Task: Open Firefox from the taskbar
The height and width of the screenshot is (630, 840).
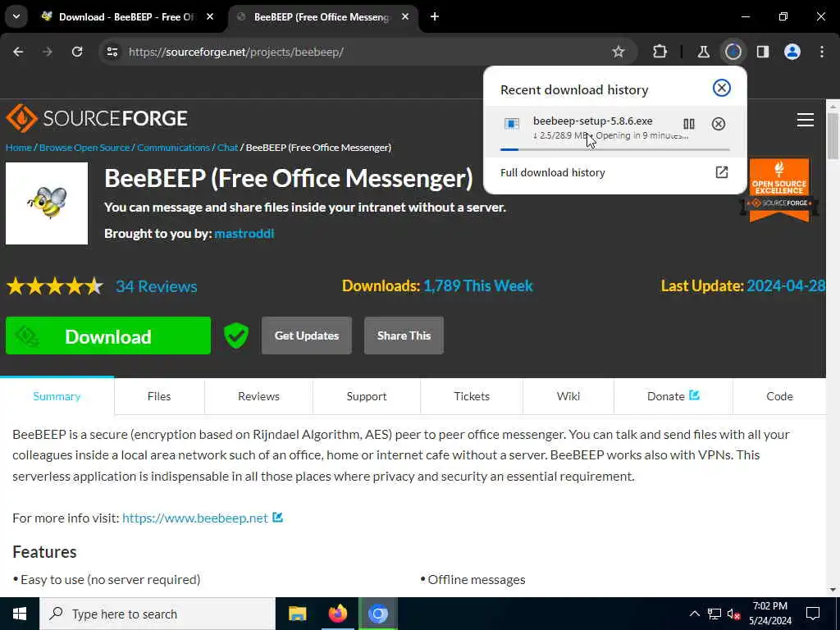Action: 337,614
